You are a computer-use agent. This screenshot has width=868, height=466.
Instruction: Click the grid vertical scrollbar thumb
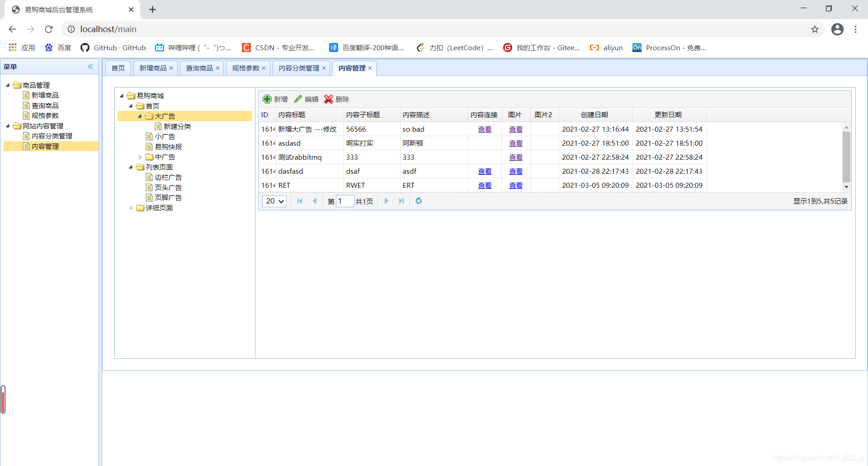click(x=846, y=156)
